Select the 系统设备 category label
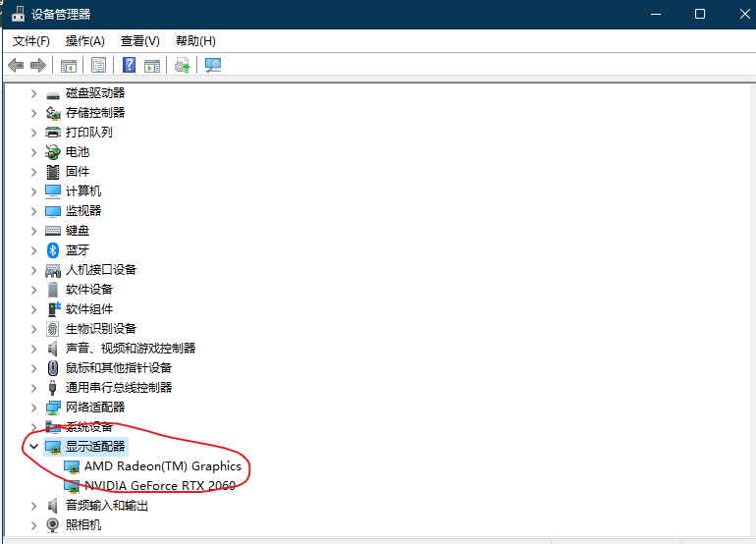 pyautogui.click(x=89, y=427)
